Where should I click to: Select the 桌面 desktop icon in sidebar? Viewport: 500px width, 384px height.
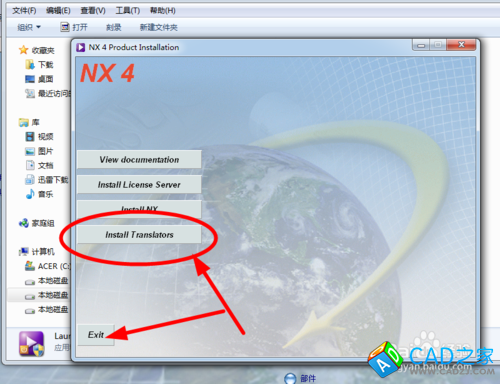[x=30, y=79]
